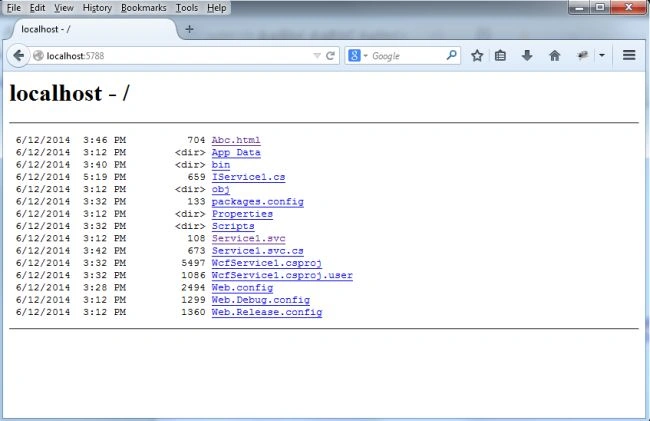Open the Edit menu
Screen dimensions: 650x421
coord(37,8)
